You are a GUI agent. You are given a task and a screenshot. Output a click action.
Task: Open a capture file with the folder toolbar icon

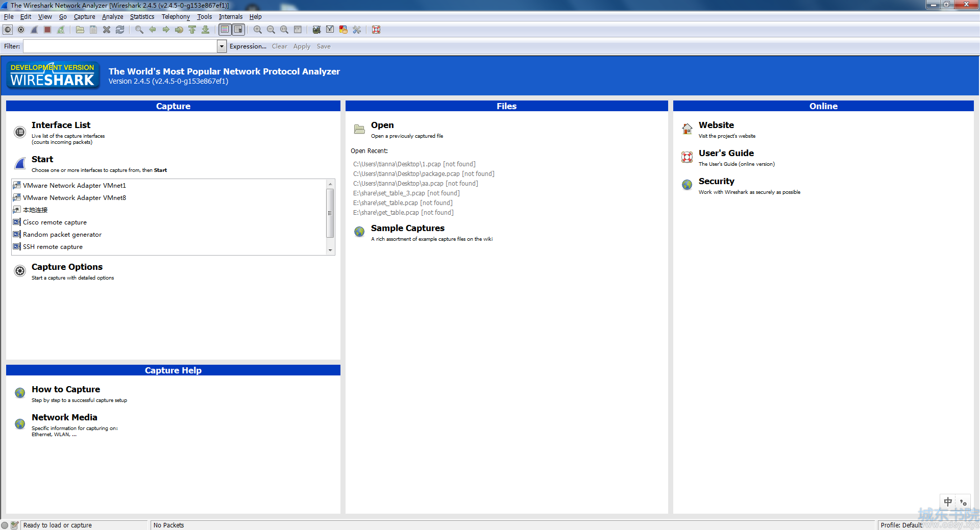pos(80,30)
